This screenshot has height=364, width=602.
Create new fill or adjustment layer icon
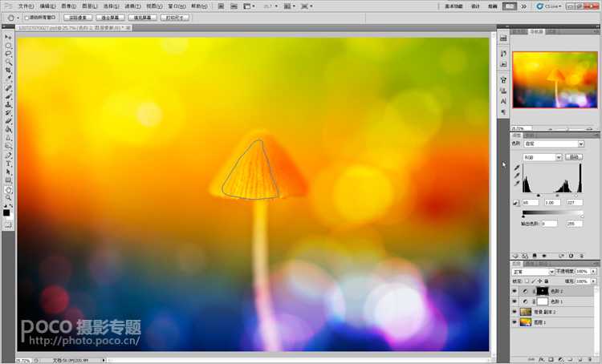coord(561,359)
